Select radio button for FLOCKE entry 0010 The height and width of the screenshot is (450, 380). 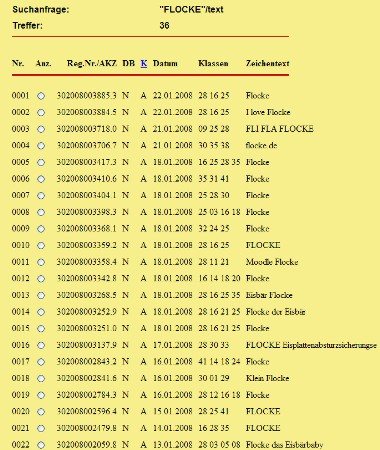point(41,246)
